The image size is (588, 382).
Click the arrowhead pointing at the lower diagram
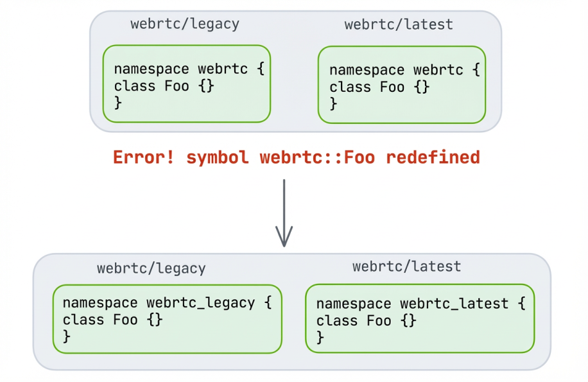click(x=284, y=239)
